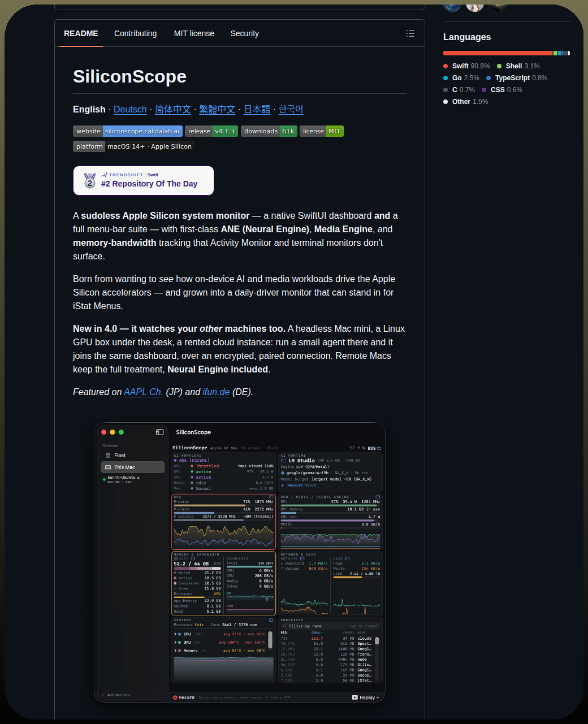
Task: Click the platform macOS 14+ badge
Action: (x=134, y=146)
